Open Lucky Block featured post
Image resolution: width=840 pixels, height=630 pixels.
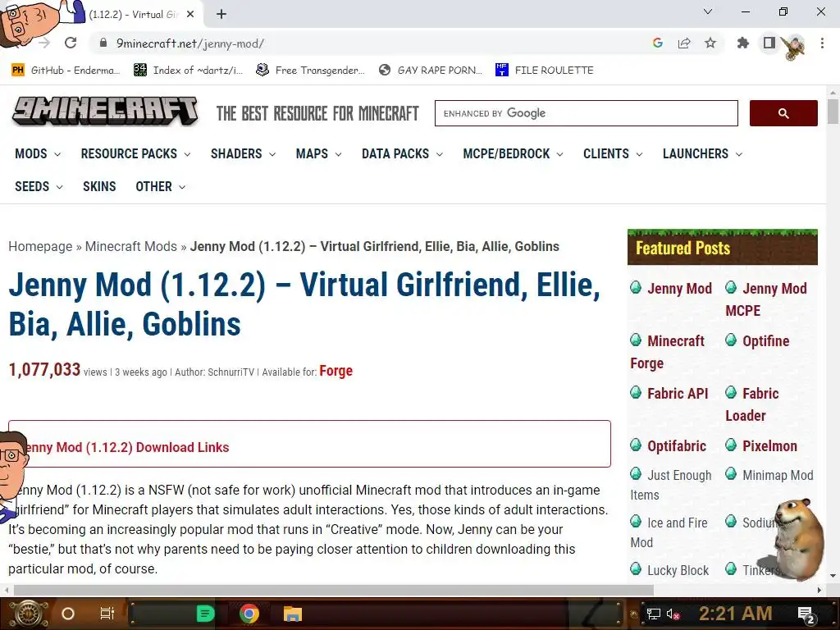(678, 571)
